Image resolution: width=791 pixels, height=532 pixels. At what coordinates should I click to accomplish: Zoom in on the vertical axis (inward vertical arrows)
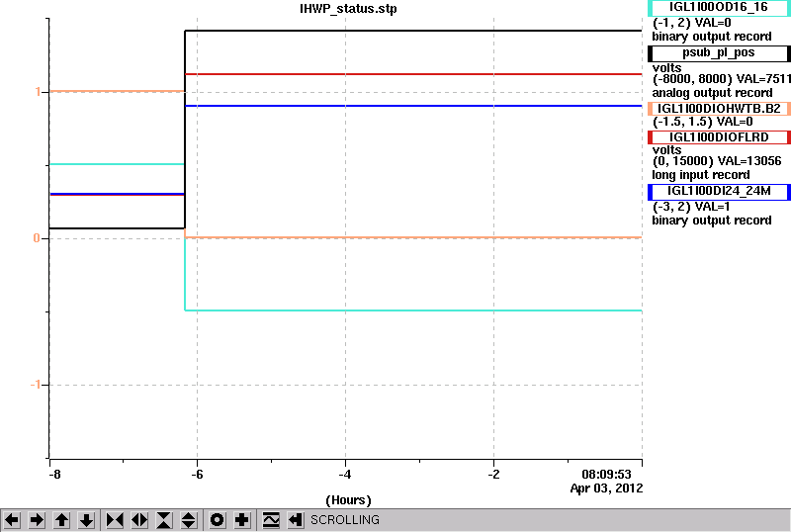click(x=164, y=520)
